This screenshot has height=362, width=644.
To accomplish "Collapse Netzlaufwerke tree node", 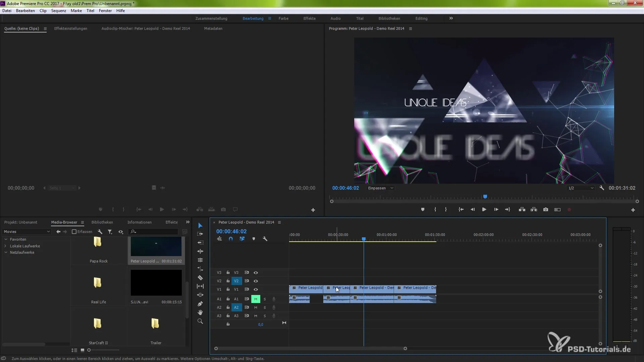I will tap(6, 252).
